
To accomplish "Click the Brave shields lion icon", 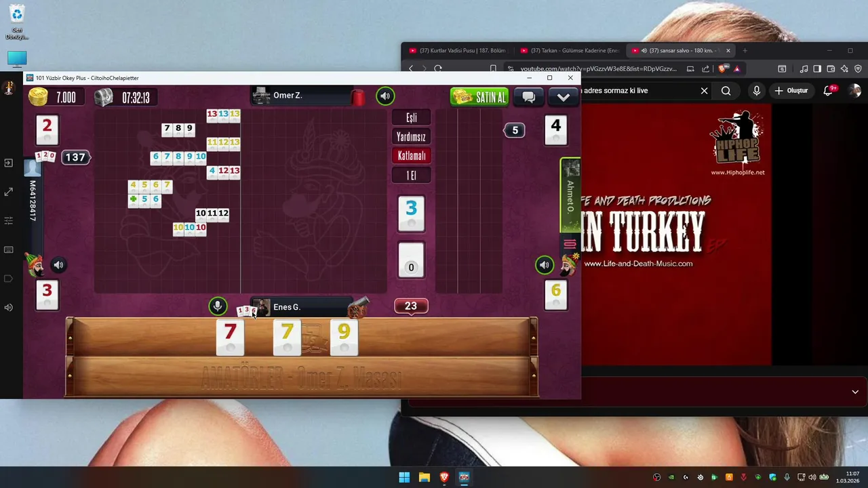I will (x=723, y=68).
